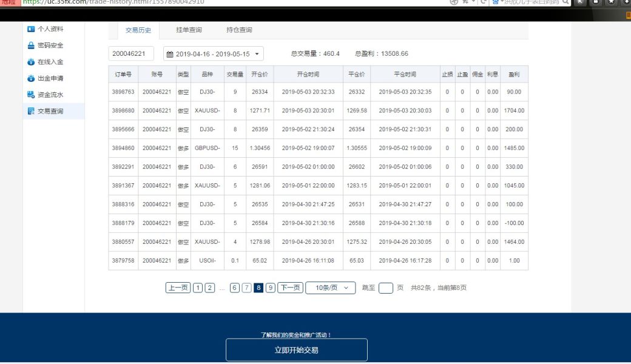Go to next page with 下一页
This screenshot has width=631, height=364.
point(290,288)
